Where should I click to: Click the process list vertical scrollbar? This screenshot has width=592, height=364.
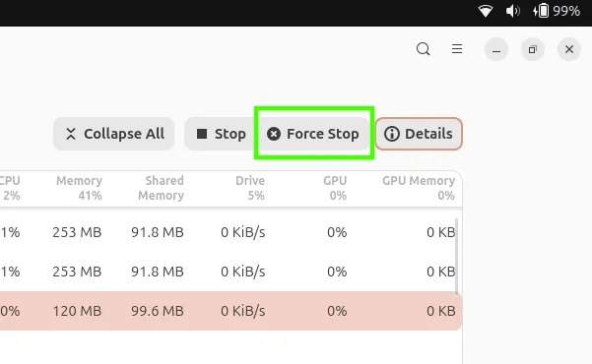(457, 257)
